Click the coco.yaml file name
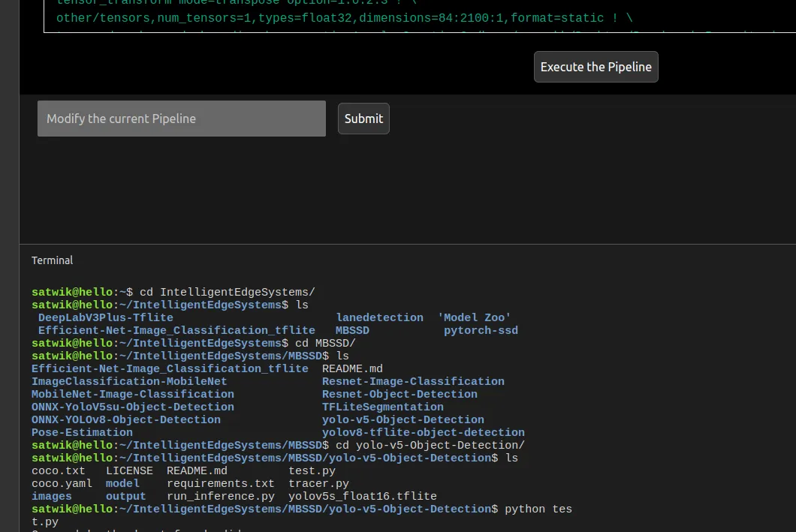The width and height of the screenshot is (796, 532). [62, 483]
